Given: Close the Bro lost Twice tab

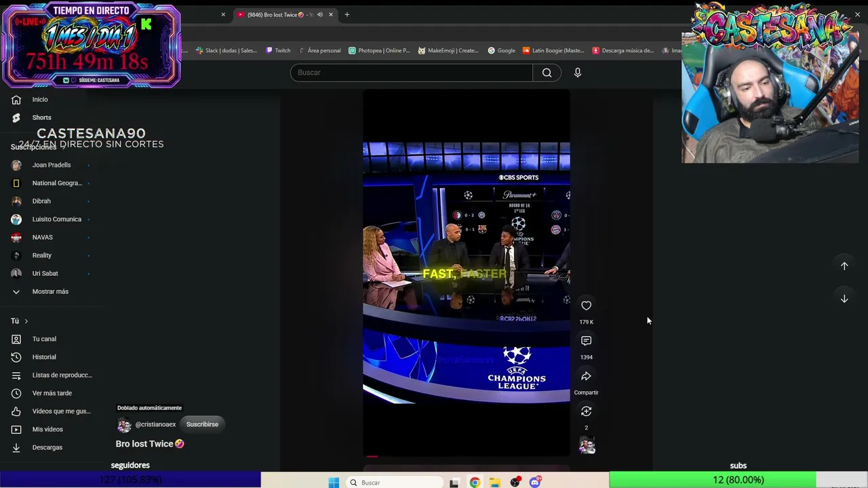Looking at the screenshot, I should [332, 15].
